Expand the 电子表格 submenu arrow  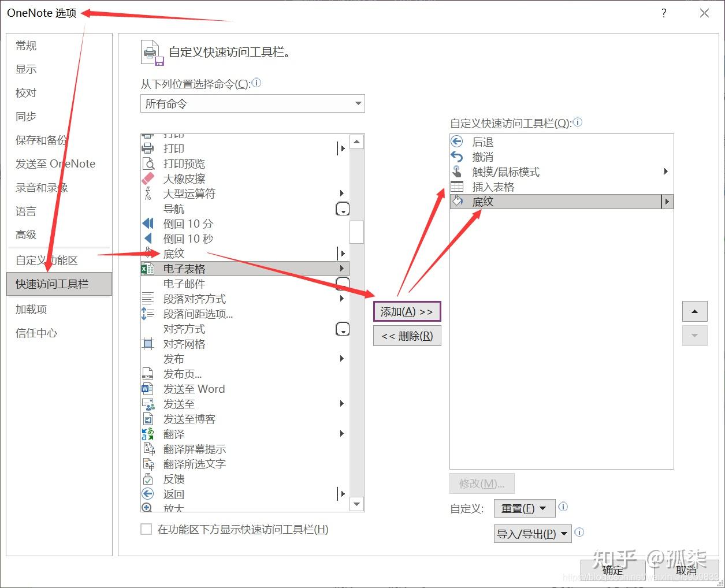pos(342,269)
